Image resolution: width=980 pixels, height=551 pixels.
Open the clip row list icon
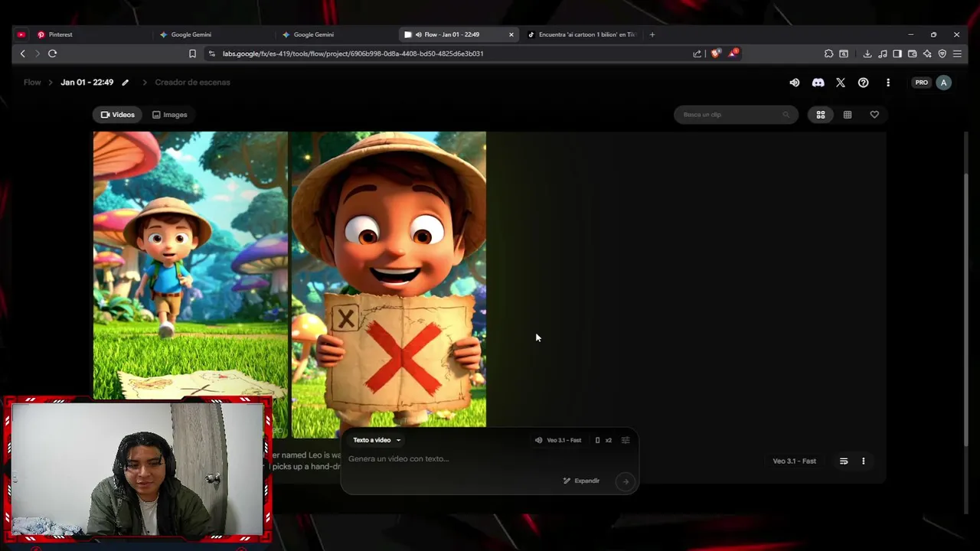pyautogui.click(x=844, y=461)
